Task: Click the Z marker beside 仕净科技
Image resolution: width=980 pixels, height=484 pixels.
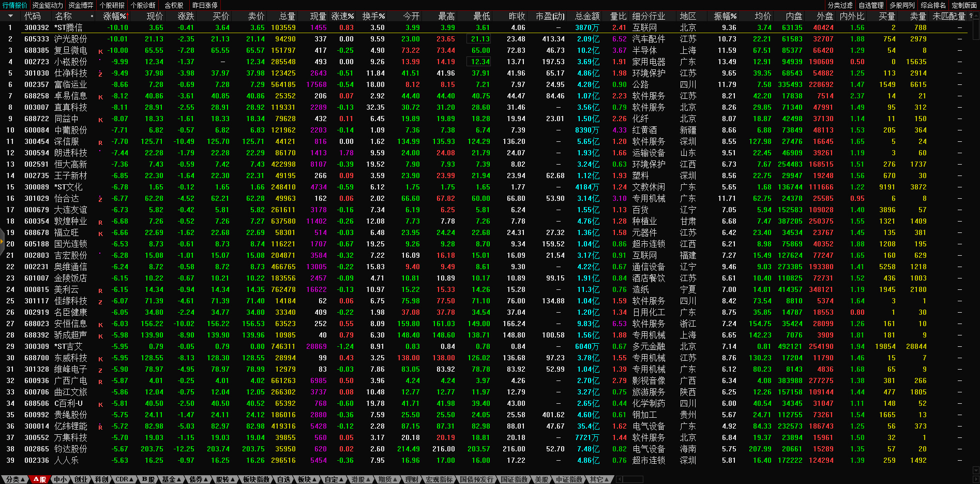Action: point(100,74)
